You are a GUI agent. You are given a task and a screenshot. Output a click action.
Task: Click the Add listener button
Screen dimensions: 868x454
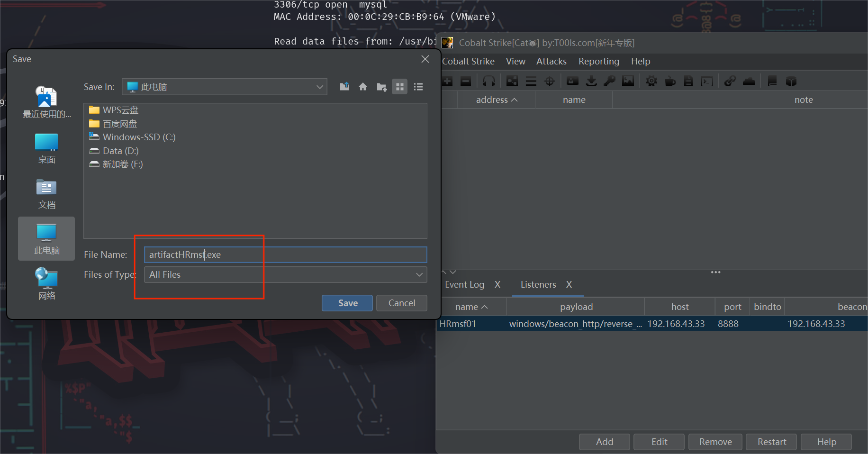click(605, 442)
